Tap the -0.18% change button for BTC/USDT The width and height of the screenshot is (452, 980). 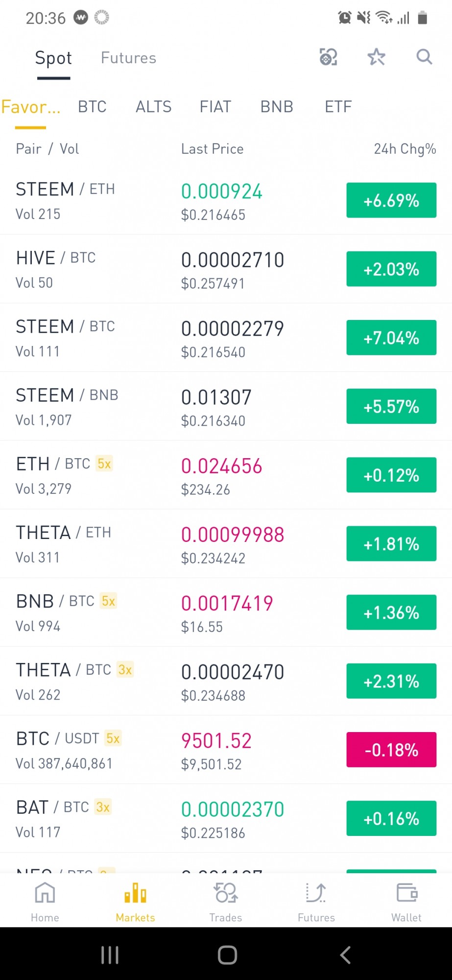point(391,750)
